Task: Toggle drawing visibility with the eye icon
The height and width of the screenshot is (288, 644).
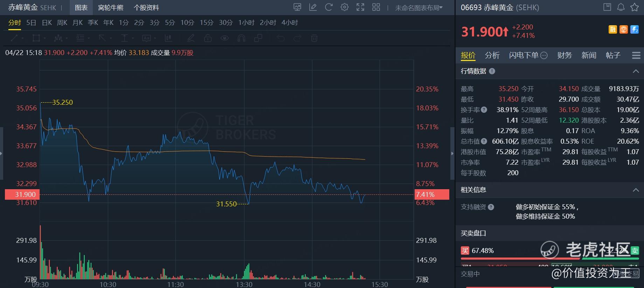Action: [x=224, y=38]
